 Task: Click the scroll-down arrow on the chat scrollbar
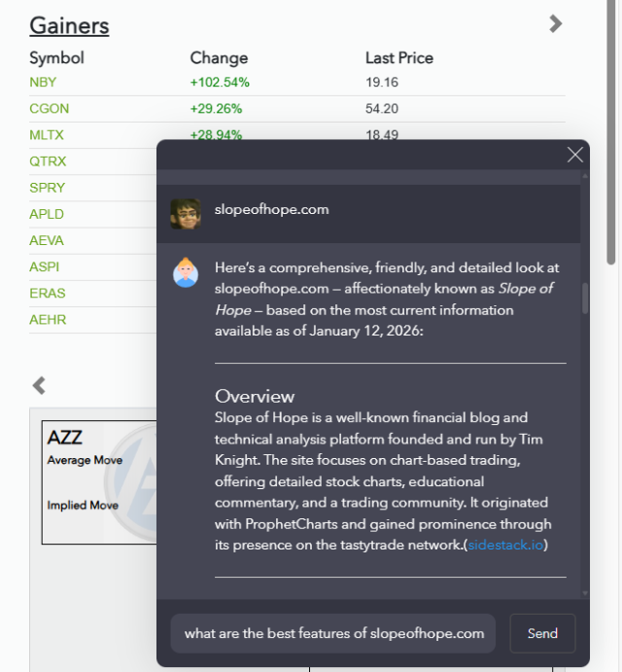pyautogui.click(x=585, y=591)
